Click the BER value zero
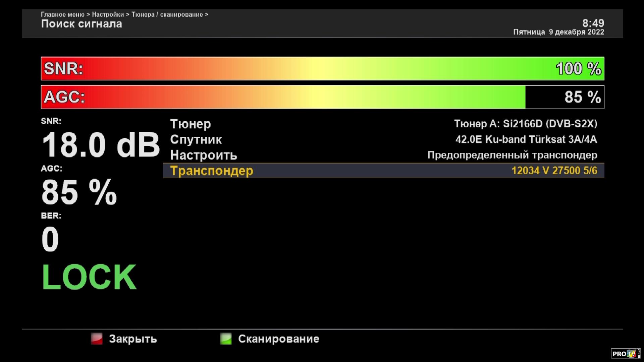Viewport: 644px width, 362px height. [x=50, y=239]
